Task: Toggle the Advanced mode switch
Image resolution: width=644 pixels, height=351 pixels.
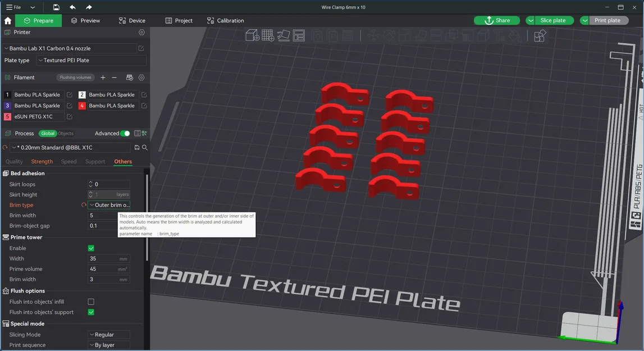Action: (125, 133)
